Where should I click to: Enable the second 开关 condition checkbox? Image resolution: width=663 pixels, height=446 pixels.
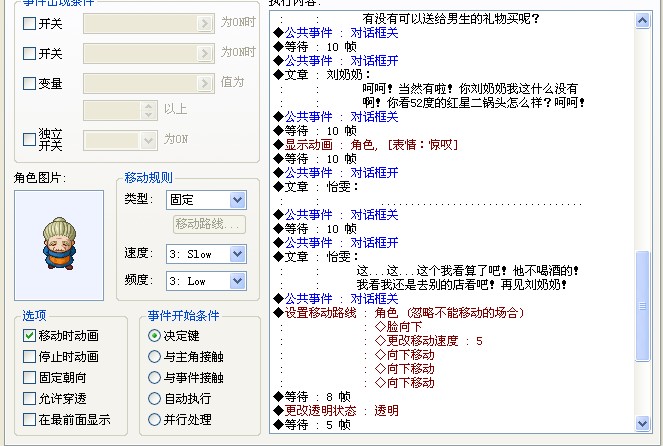coord(29,53)
